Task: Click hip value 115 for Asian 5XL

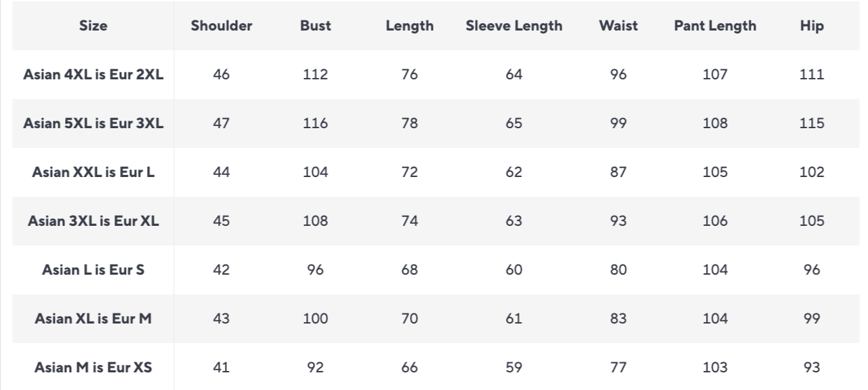Action: coord(812,123)
